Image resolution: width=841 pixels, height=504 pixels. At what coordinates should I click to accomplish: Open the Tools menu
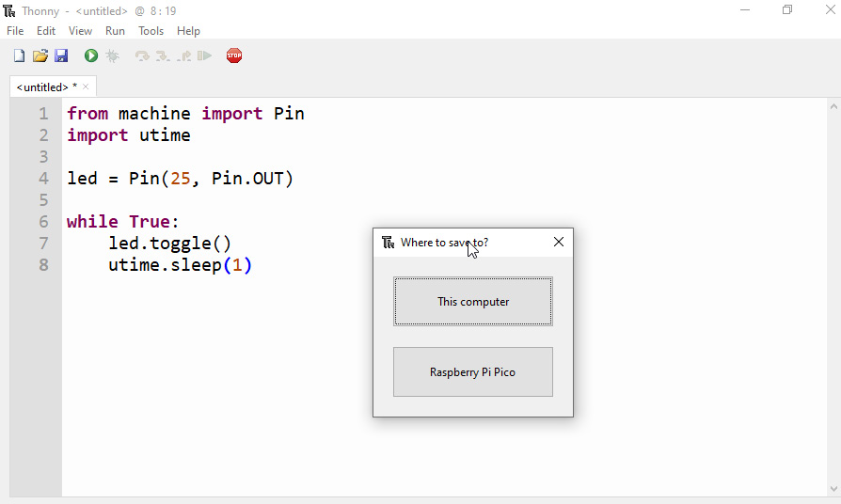[151, 31]
